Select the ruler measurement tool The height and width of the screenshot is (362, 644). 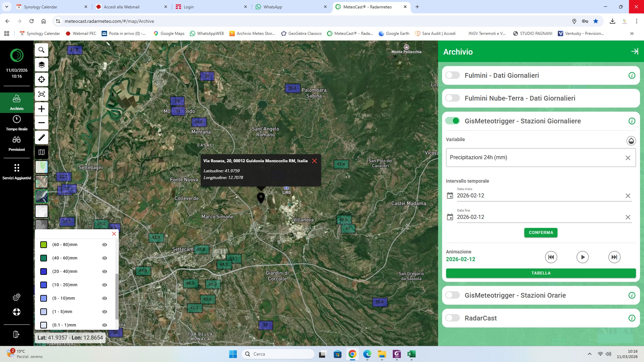[42, 137]
